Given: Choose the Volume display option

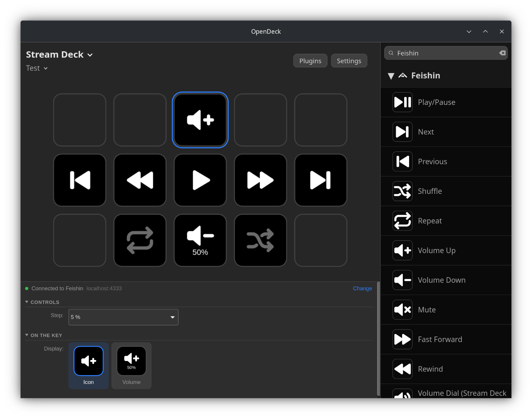Looking at the screenshot, I should (x=131, y=366).
